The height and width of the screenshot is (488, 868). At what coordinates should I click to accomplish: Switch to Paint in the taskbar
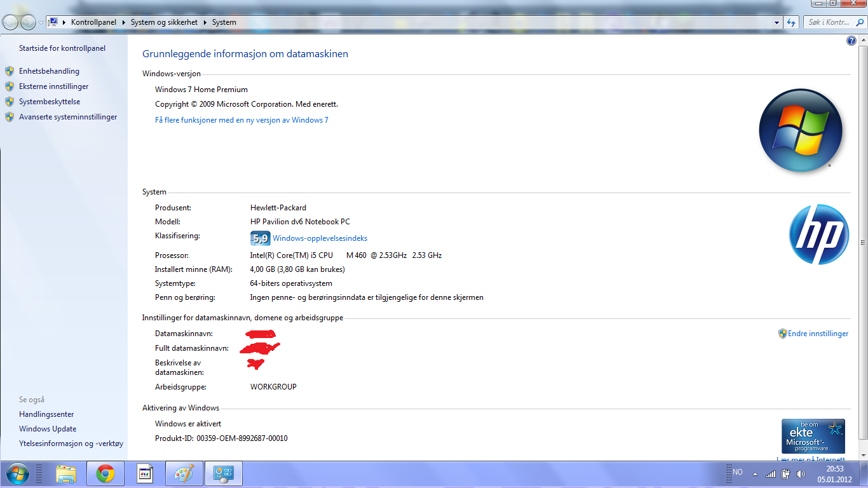[185, 474]
